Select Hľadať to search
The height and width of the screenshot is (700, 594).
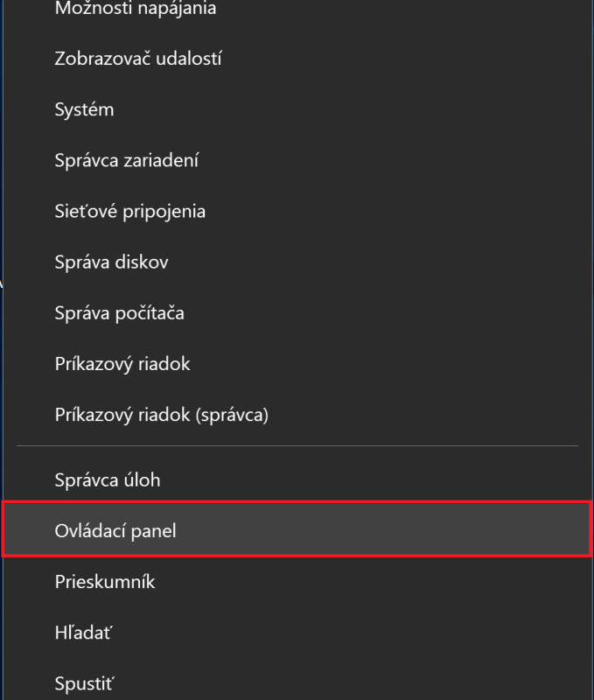pos(83,633)
